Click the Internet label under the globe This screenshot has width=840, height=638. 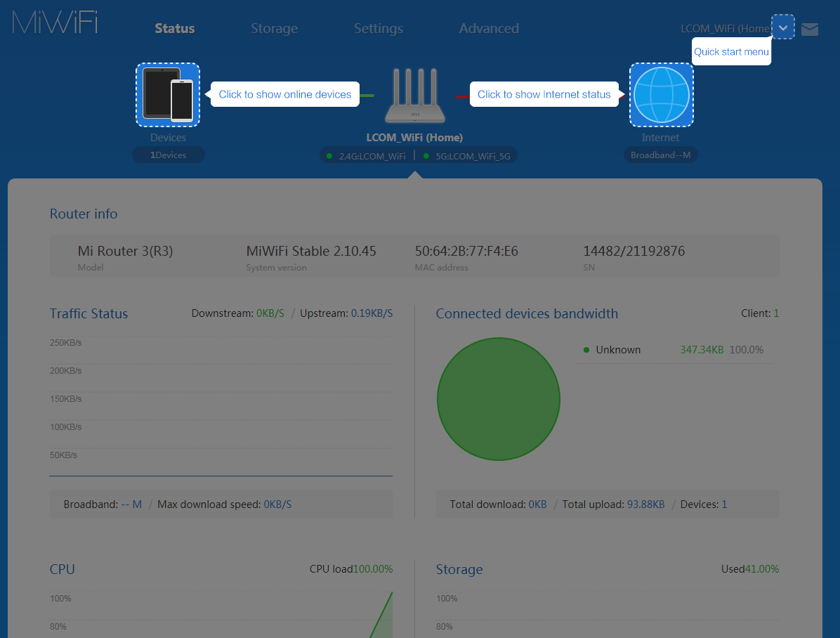pos(660,138)
